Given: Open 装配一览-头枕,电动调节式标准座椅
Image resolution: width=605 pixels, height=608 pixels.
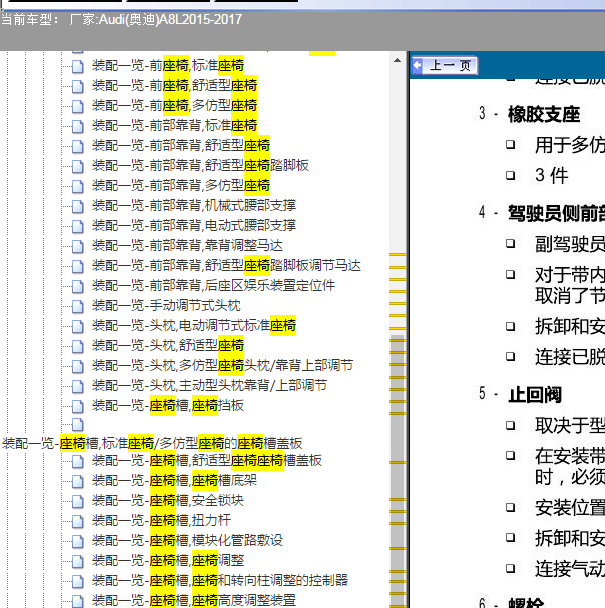Looking at the screenshot, I should pos(194,325).
